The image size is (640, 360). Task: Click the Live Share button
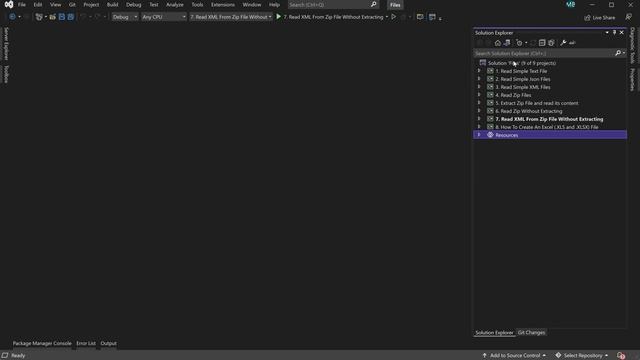coord(599,17)
